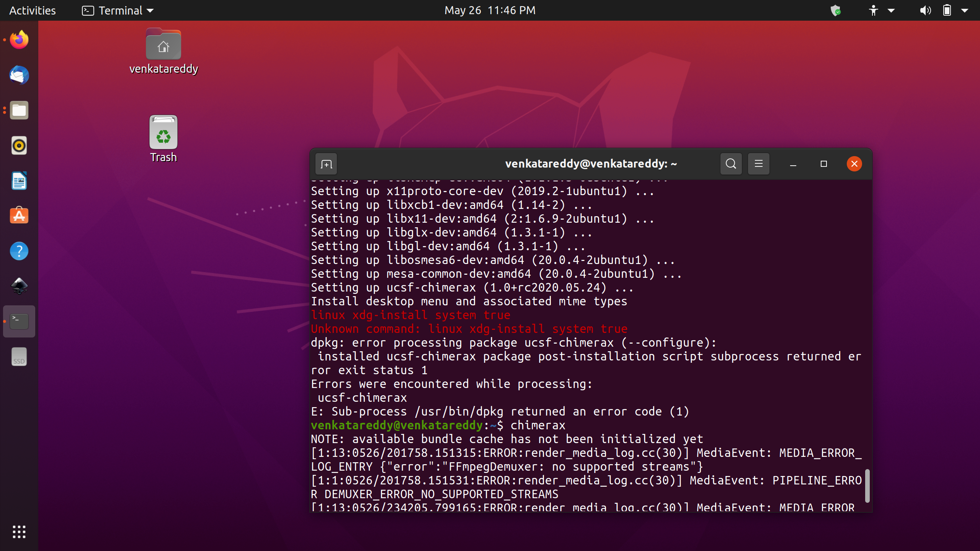Open a new terminal tab
The height and width of the screenshot is (551, 980).
[326, 164]
